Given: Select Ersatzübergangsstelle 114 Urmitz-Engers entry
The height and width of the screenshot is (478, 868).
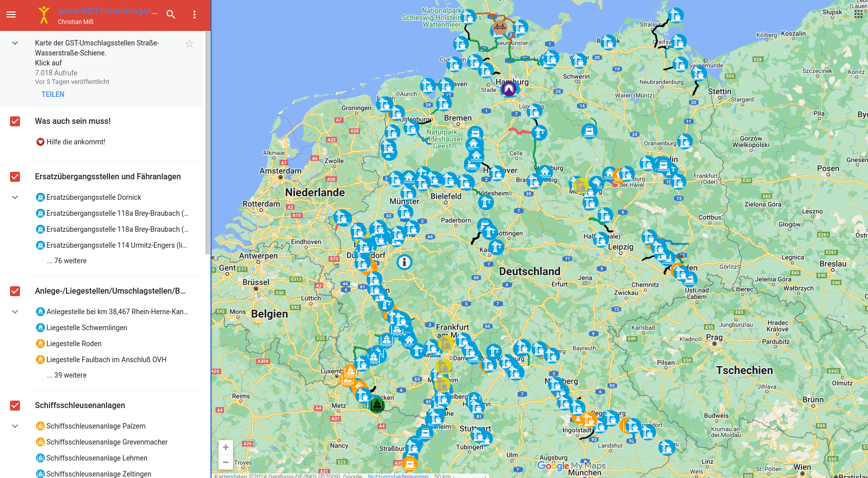Looking at the screenshot, I should coord(116,245).
